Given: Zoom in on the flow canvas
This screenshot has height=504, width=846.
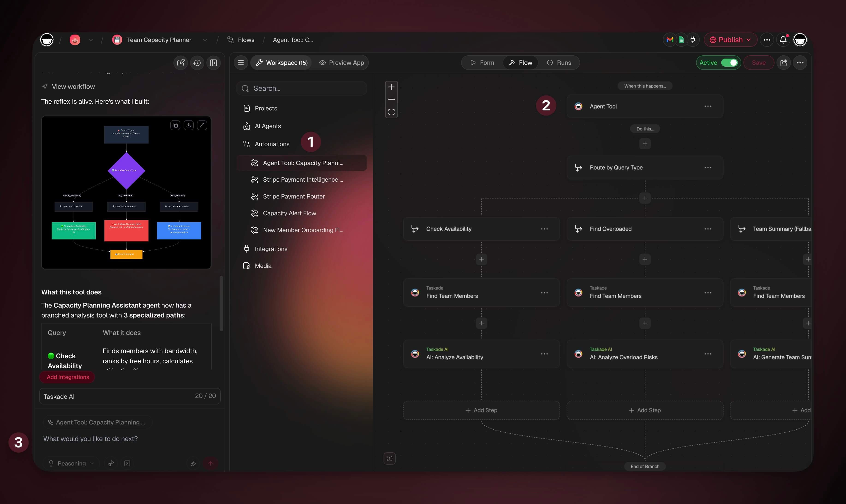Looking at the screenshot, I should pos(391,87).
